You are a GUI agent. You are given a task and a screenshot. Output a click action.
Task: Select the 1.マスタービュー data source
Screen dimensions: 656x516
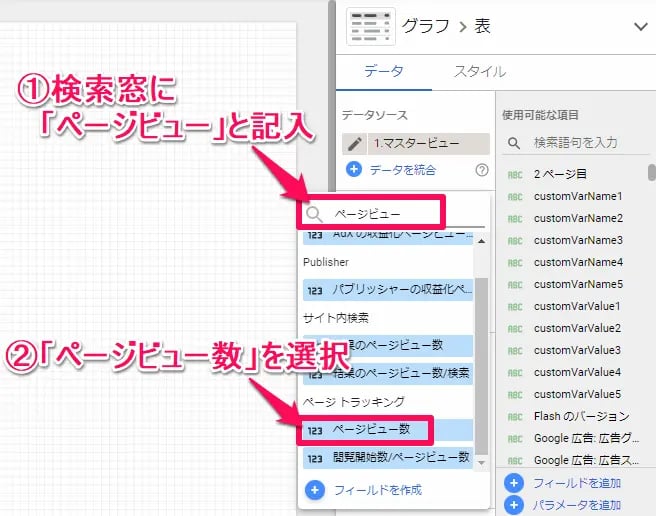[424, 144]
